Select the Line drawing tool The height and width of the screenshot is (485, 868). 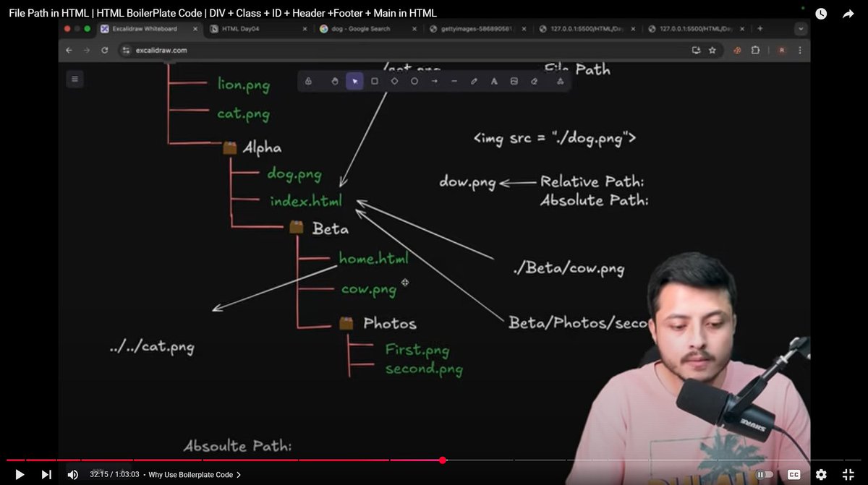(454, 82)
